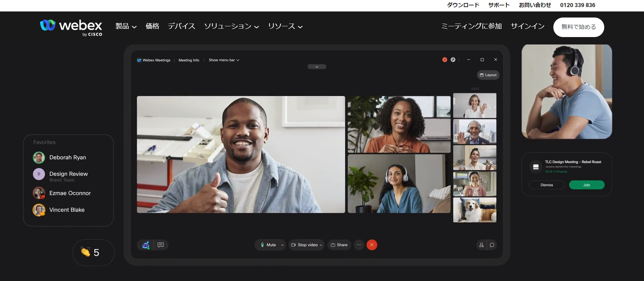Select the thumbnail of waving older woman
This screenshot has width=644, height=281.
(475, 105)
